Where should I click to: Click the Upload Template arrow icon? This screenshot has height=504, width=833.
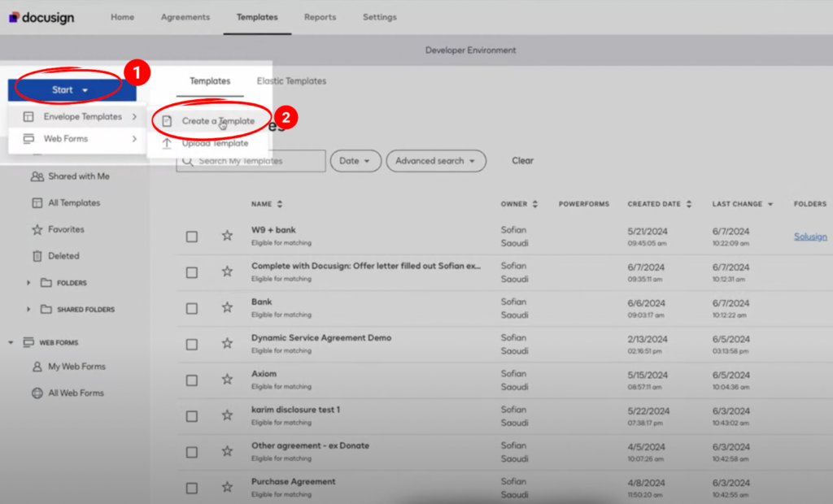[167, 143]
